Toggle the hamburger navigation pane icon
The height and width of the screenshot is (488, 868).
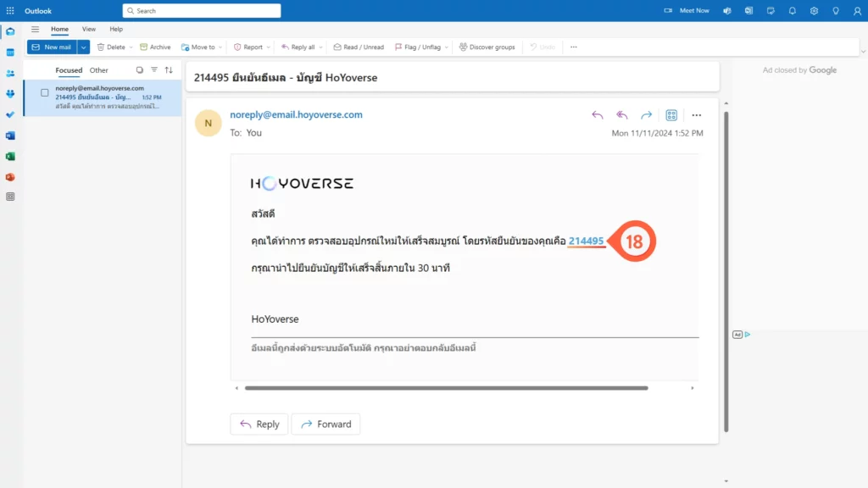click(x=35, y=30)
